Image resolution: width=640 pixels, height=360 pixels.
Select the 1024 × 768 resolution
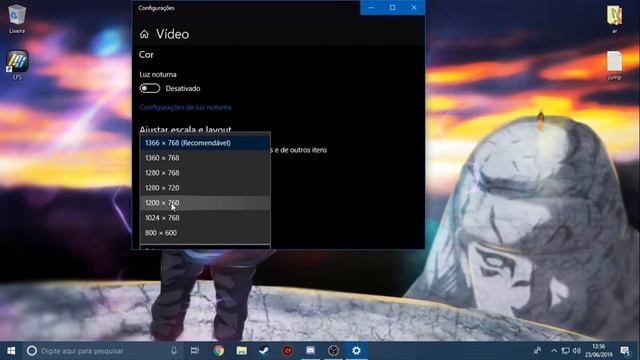point(205,218)
